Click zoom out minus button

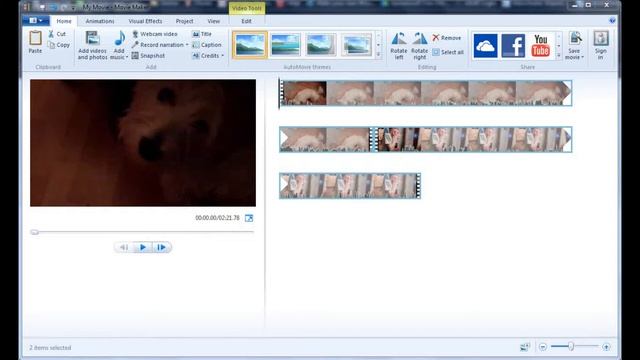tap(542, 347)
